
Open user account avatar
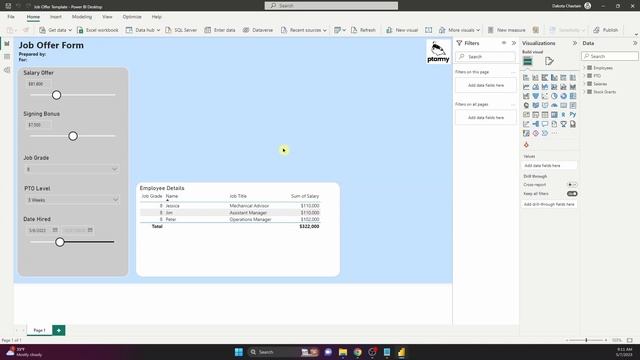(588, 6)
